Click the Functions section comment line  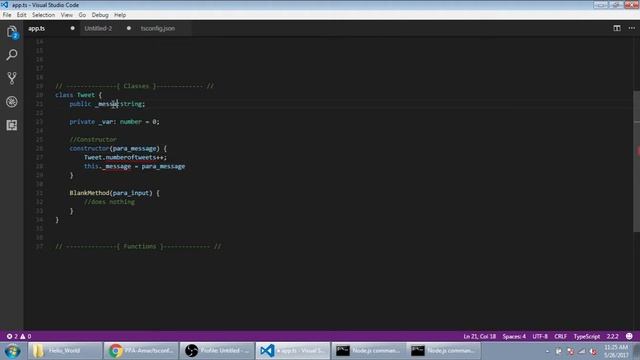[138, 246]
